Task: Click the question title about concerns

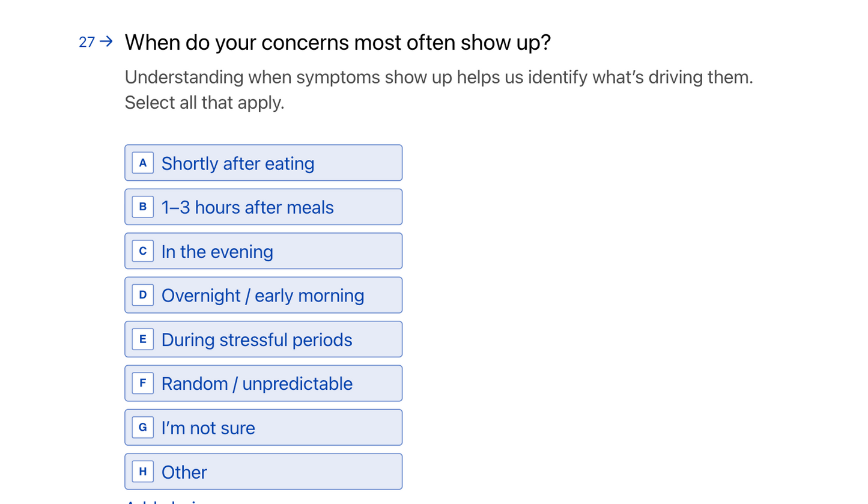Action: (x=338, y=43)
